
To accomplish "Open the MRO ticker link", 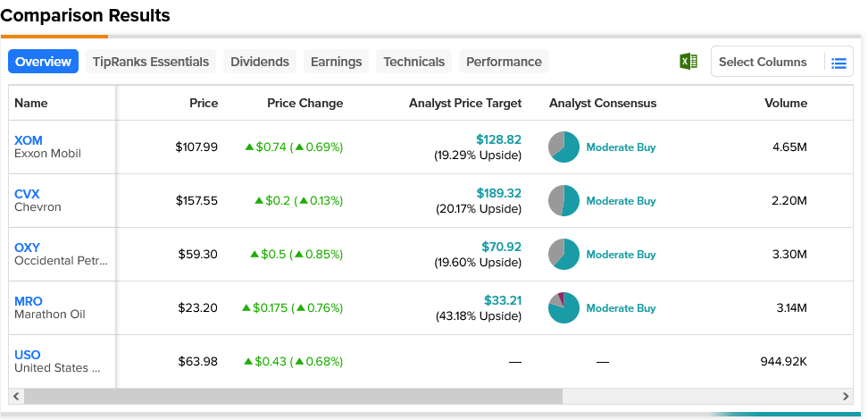I will tap(29, 301).
